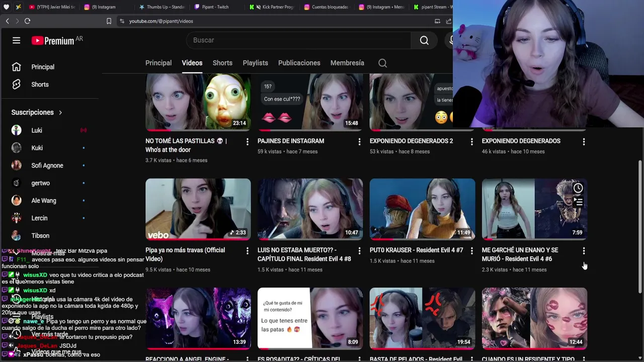
Task: Switch to Javier Milei YouTube browser tab
Action: (52, 7)
